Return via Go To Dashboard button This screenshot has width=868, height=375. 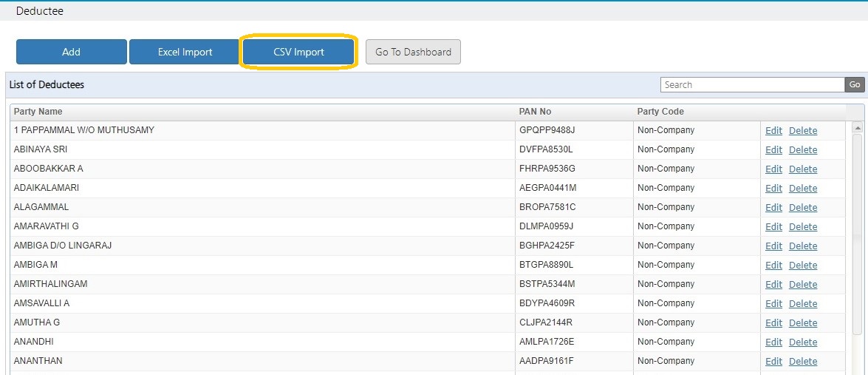tap(413, 52)
